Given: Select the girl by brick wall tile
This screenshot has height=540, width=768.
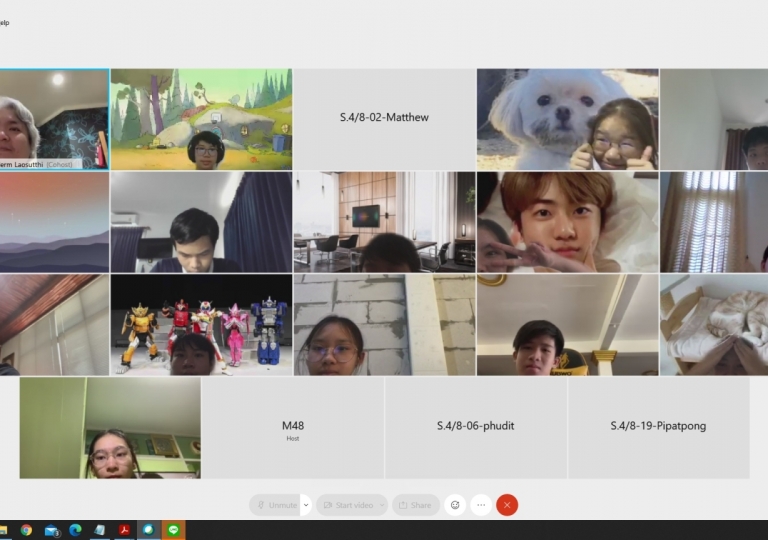Looking at the screenshot, I should point(384,325).
